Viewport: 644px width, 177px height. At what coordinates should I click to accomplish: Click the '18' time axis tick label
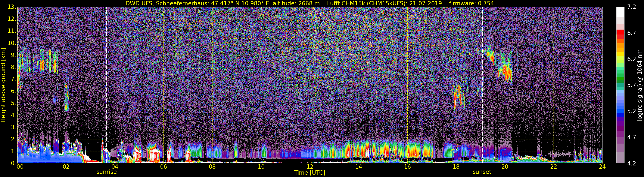(456, 167)
